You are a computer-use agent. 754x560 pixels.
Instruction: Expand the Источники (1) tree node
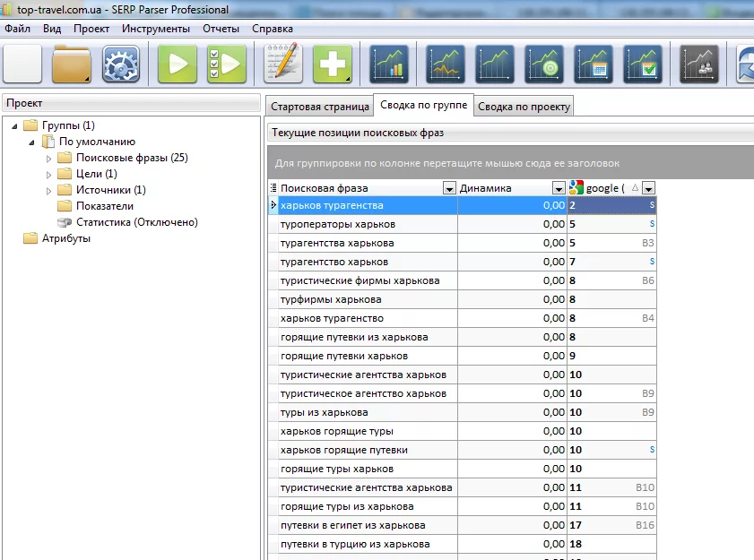point(49,190)
